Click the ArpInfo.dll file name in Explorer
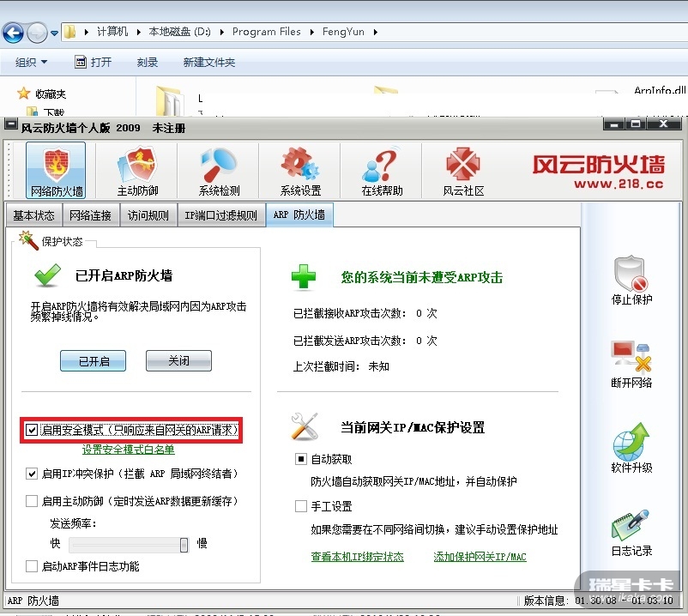This screenshot has height=616, width=688. tap(660, 90)
